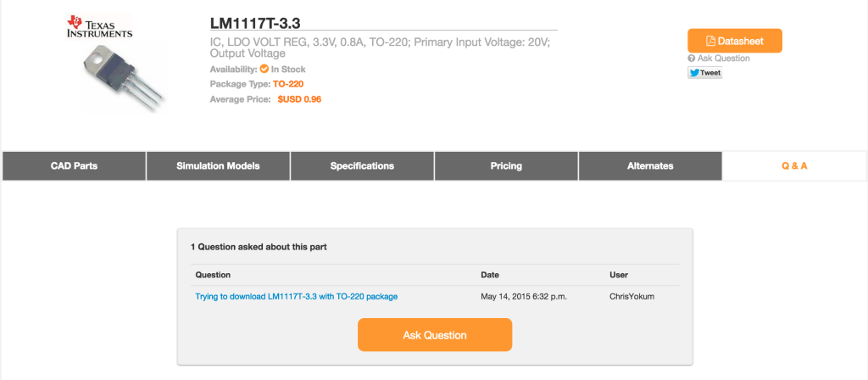
Task: Click the LM1117T-3.3 part title
Action: tap(254, 23)
